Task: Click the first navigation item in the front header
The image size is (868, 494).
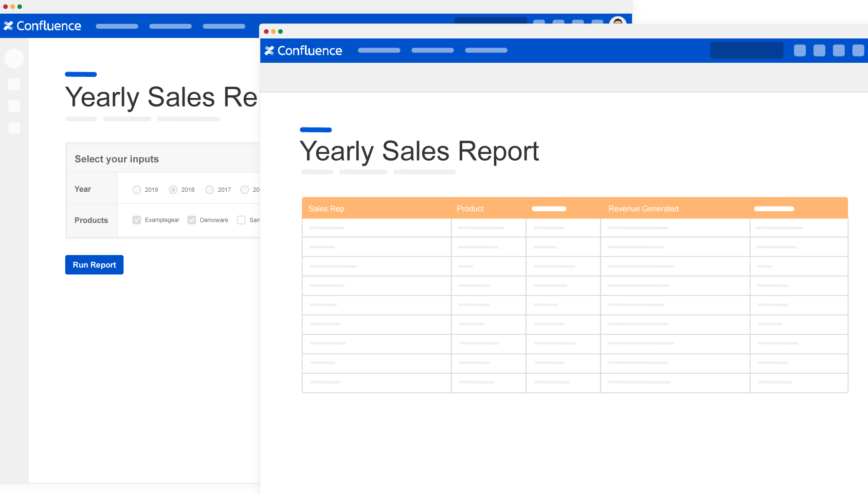Action: (x=379, y=51)
